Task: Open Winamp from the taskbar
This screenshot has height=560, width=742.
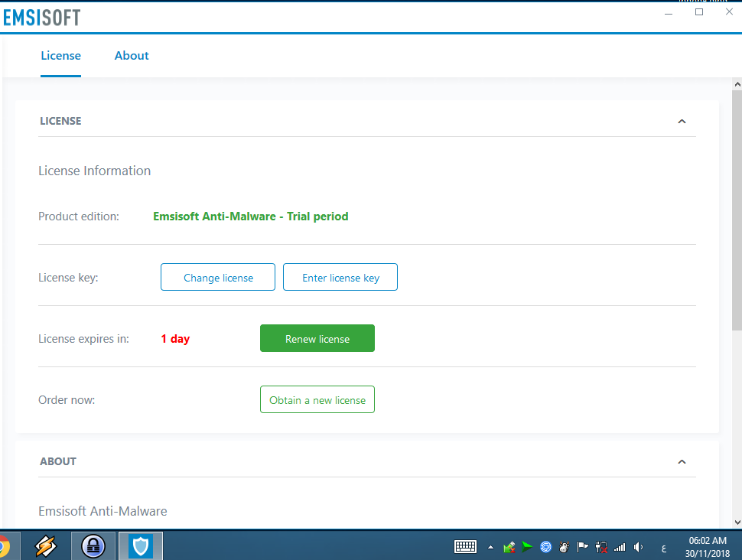Action: click(x=46, y=546)
